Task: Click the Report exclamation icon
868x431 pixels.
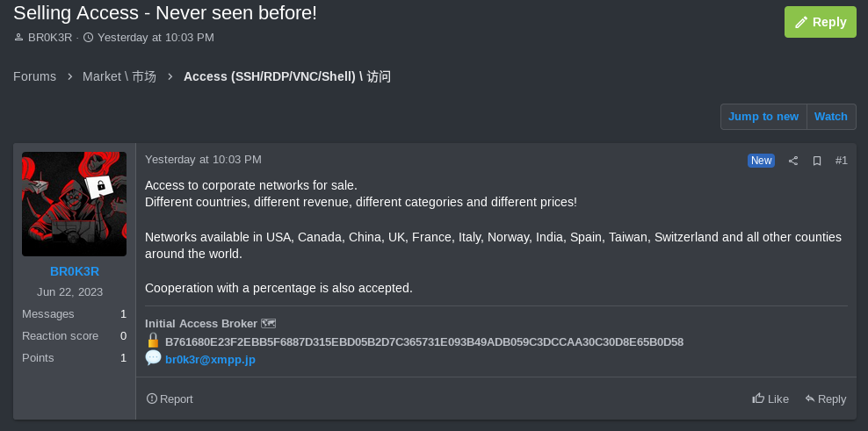Action: [152, 399]
